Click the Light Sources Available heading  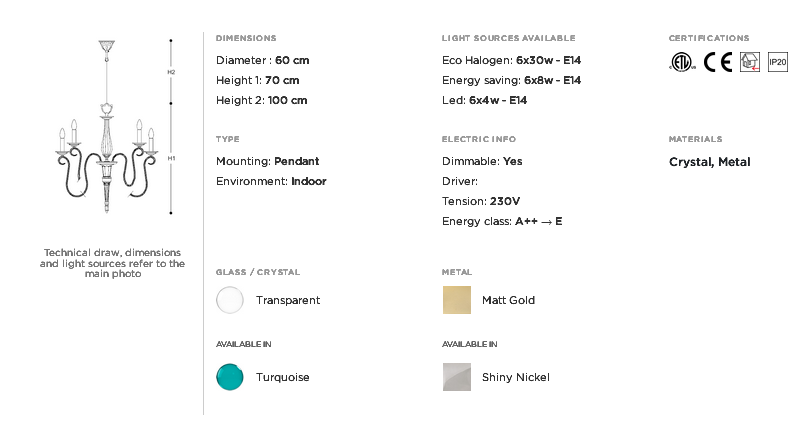[x=509, y=38]
